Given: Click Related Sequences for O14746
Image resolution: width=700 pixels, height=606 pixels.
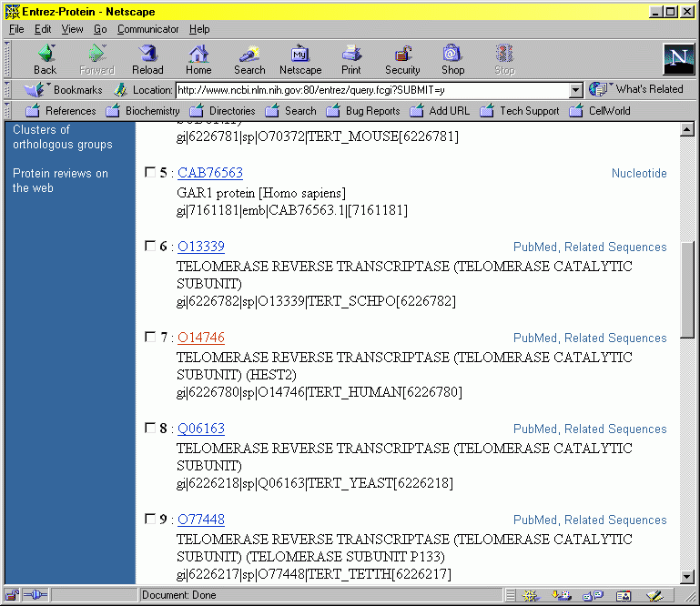Looking at the screenshot, I should click(615, 338).
